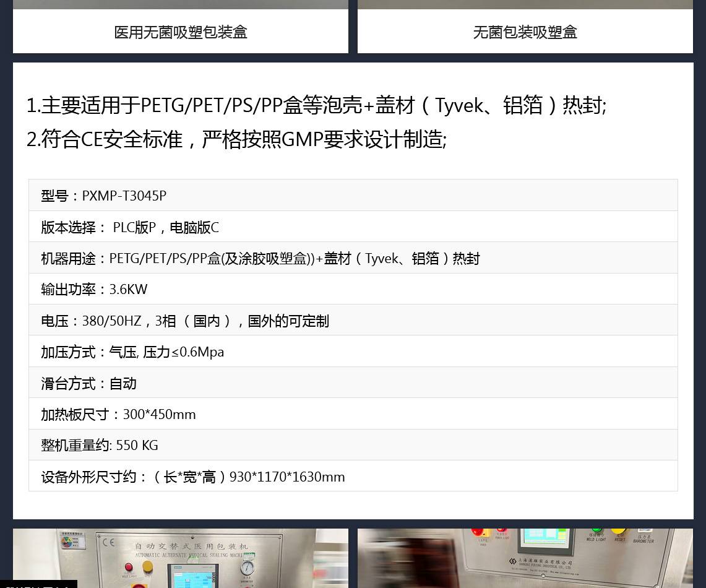The width and height of the screenshot is (706, 588).
Task: Click the yellow button on the left machine panel
Action: (x=147, y=567)
